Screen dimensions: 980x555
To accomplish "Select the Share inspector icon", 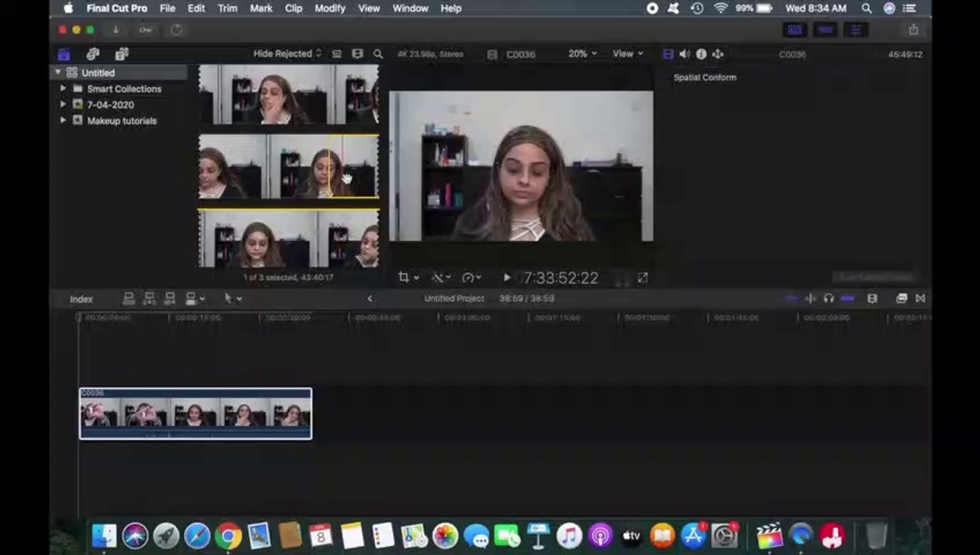I will [x=717, y=54].
